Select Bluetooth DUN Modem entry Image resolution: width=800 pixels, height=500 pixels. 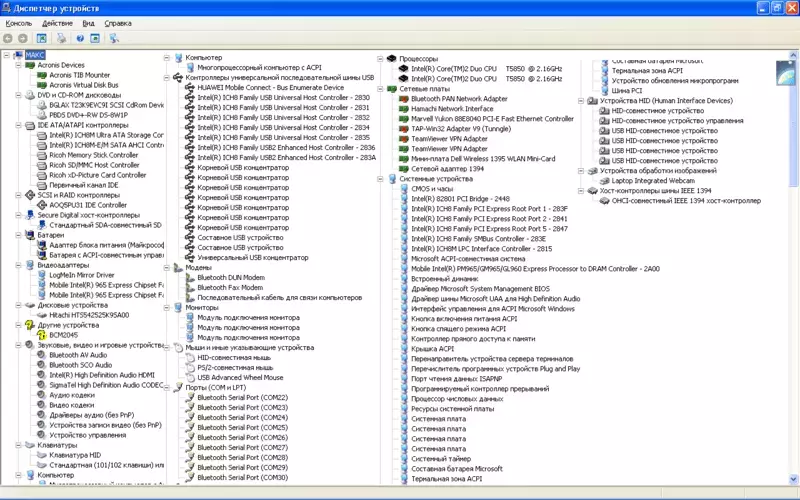[231, 278]
